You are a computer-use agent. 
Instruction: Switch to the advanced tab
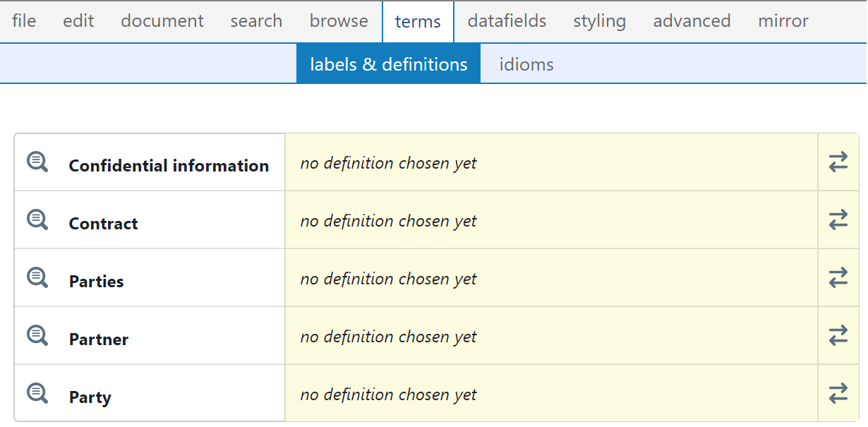692,21
